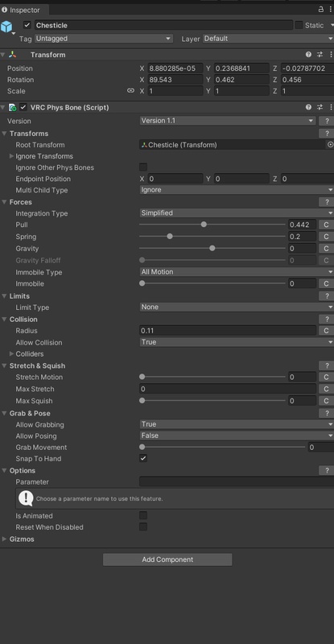Click the Radius value field
The width and height of the screenshot is (334, 644).
point(228,330)
